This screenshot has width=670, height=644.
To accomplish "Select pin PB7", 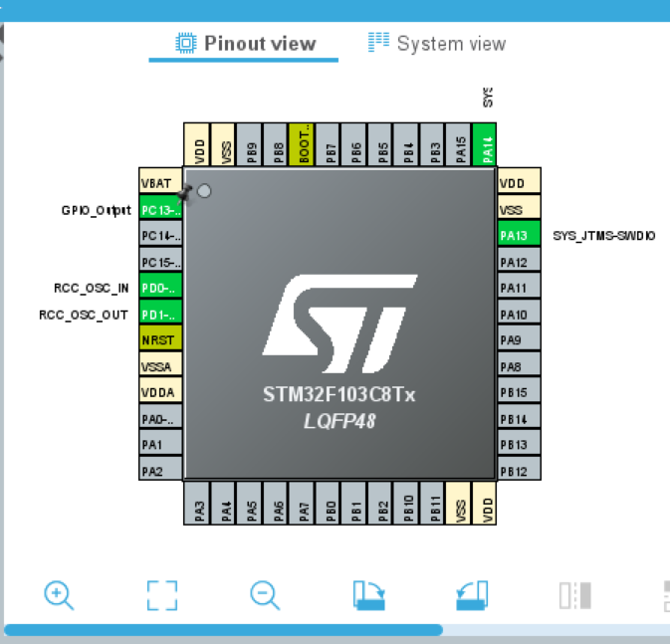I will click(329, 144).
